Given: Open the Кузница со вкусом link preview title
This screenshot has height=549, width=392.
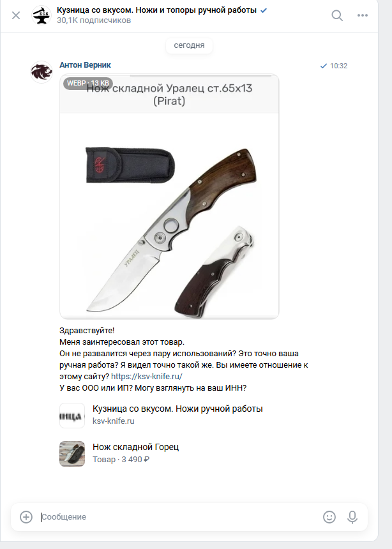Looking at the screenshot, I should (x=177, y=409).
